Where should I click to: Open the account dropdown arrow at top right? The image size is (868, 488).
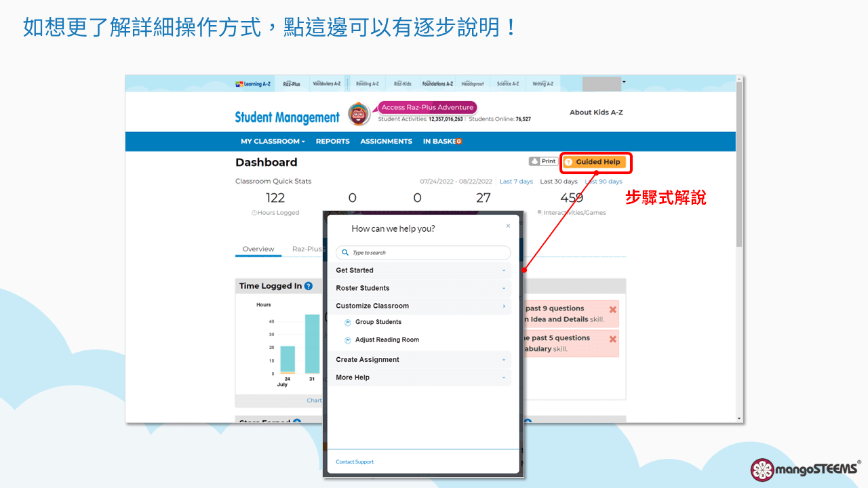click(x=624, y=82)
